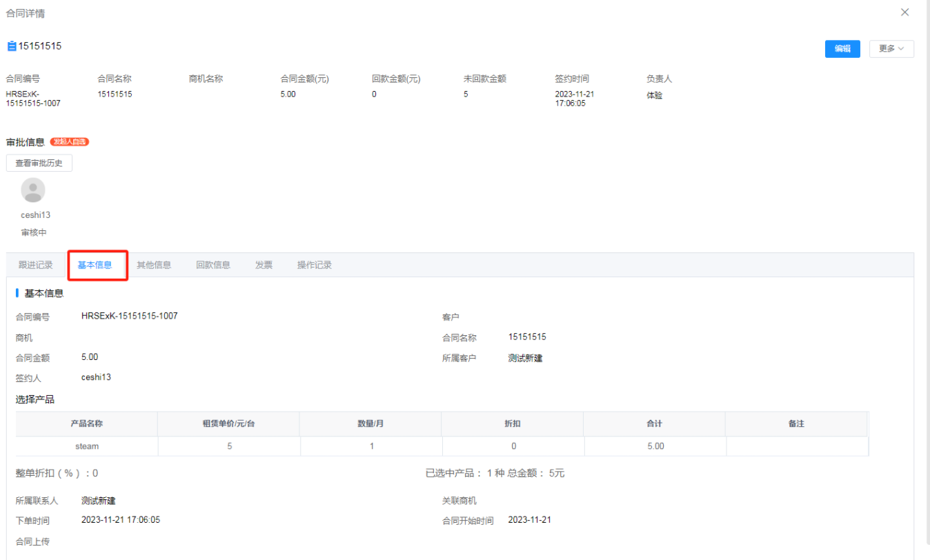Close the 合同详情 dialog
This screenshot has height=560, width=930.
coord(905,12)
